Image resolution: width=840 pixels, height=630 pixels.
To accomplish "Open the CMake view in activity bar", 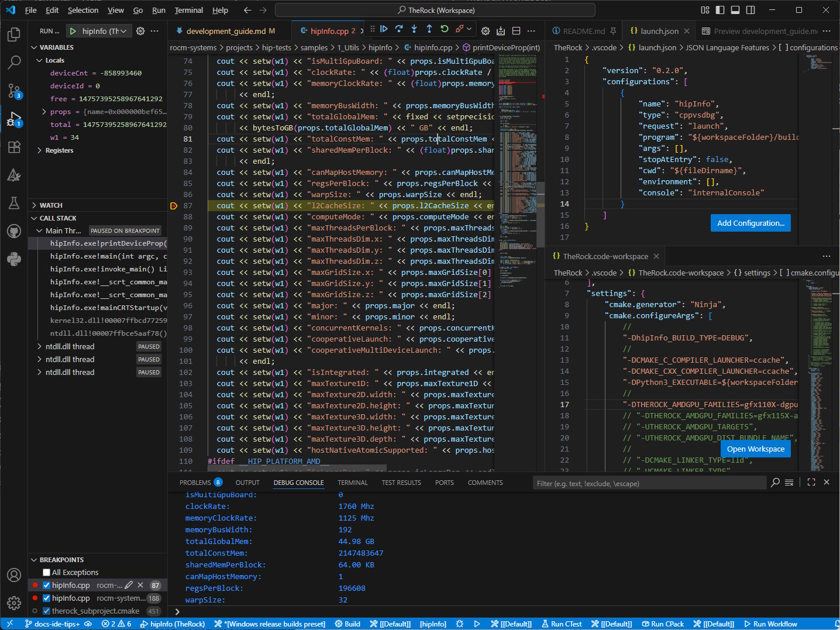I will [x=14, y=175].
